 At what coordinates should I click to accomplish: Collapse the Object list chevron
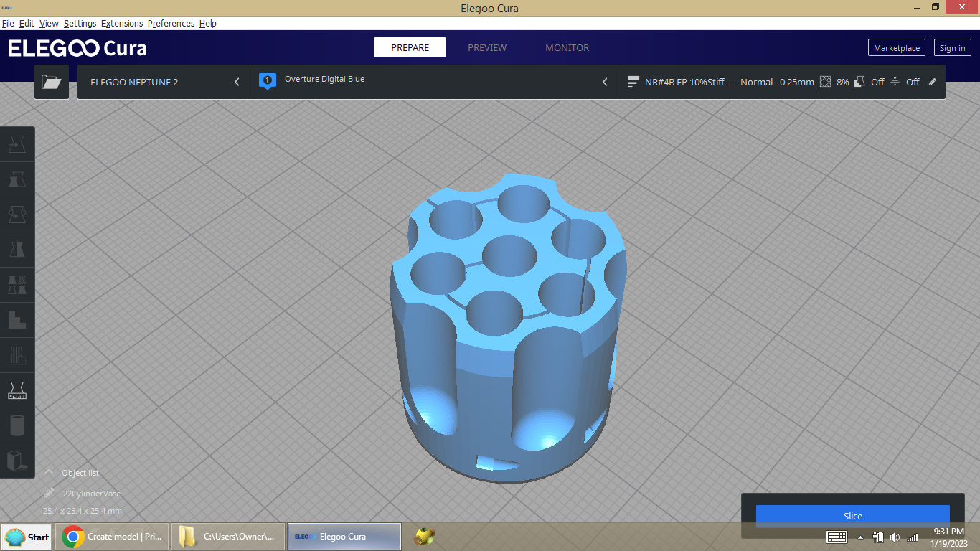coord(49,472)
